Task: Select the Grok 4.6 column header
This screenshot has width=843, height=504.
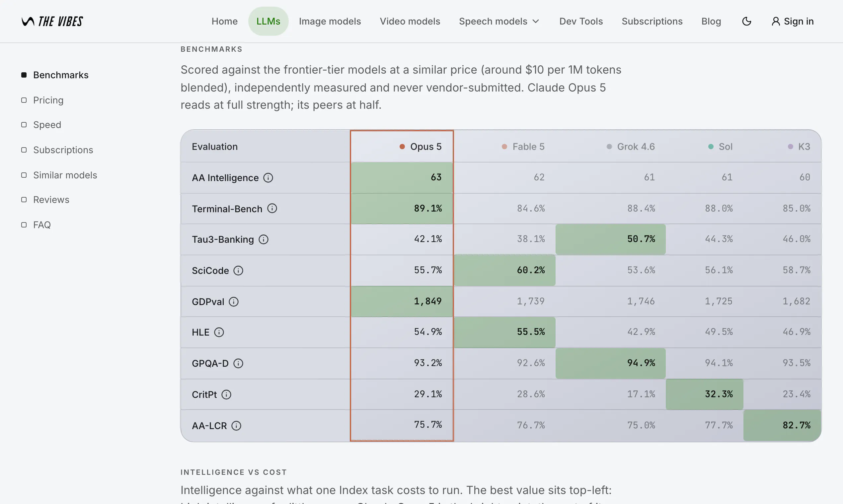Action: click(x=610, y=147)
